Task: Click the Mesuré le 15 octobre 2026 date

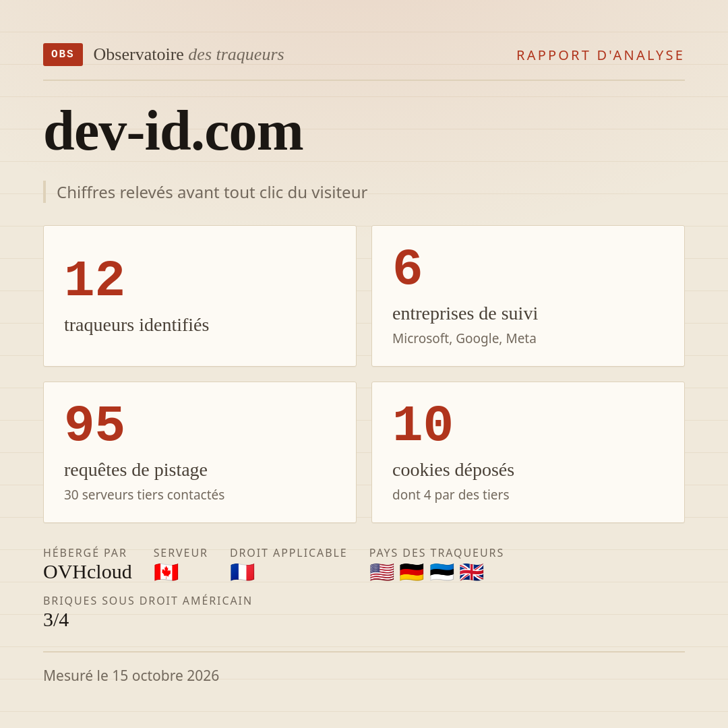Action: (x=131, y=675)
